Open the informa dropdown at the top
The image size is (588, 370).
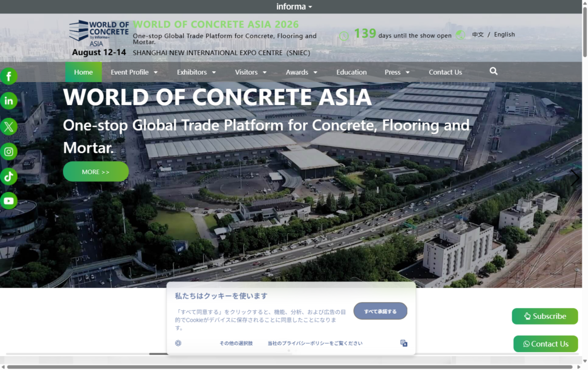(x=294, y=6)
